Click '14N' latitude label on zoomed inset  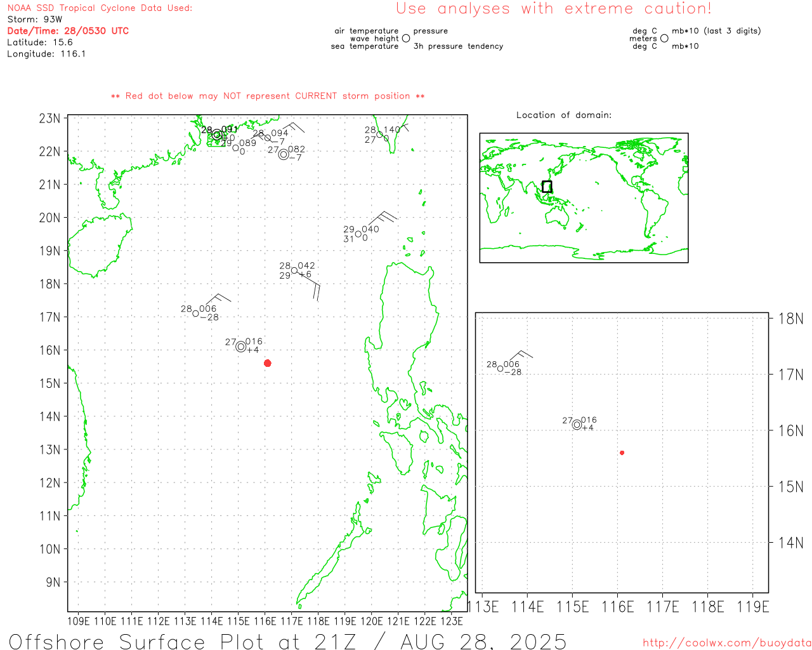tap(791, 543)
